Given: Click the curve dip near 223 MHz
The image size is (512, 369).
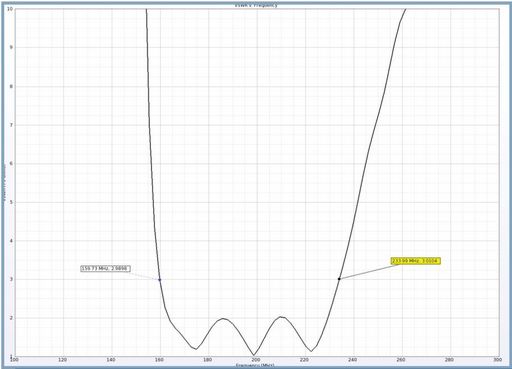Looking at the screenshot, I should point(311,351).
